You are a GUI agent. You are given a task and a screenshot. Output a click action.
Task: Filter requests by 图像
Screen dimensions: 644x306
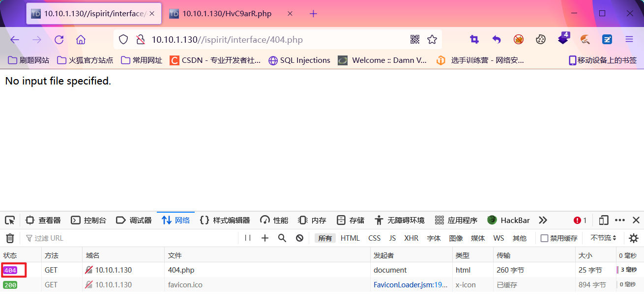(456, 238)
